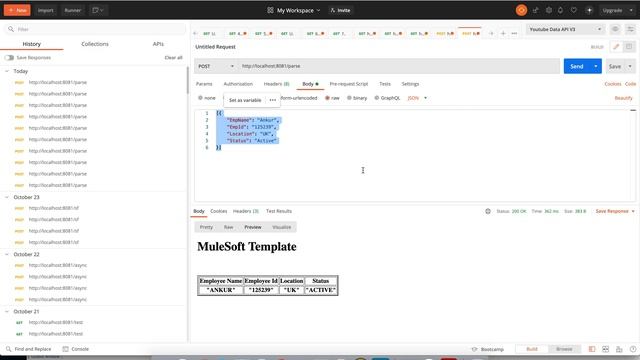Open the Authorization request tab
Screen dimensions: 640x360
click(238, 84)
